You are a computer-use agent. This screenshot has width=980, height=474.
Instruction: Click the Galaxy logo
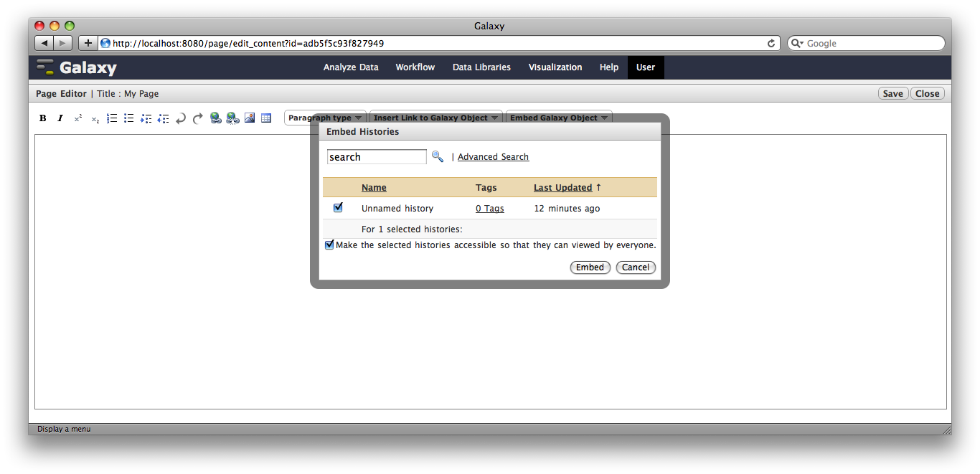(77, 67)
